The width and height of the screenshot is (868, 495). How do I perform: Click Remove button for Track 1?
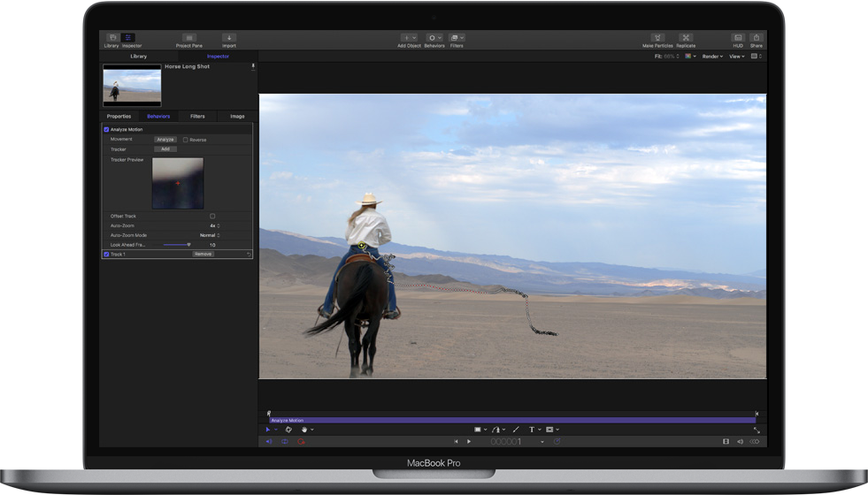coord(203,254)
